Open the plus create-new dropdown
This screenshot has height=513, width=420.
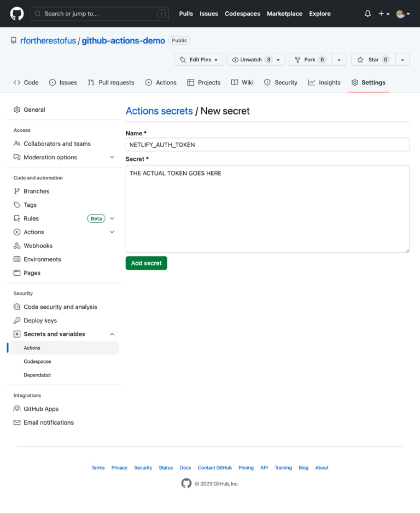(384, 14)
